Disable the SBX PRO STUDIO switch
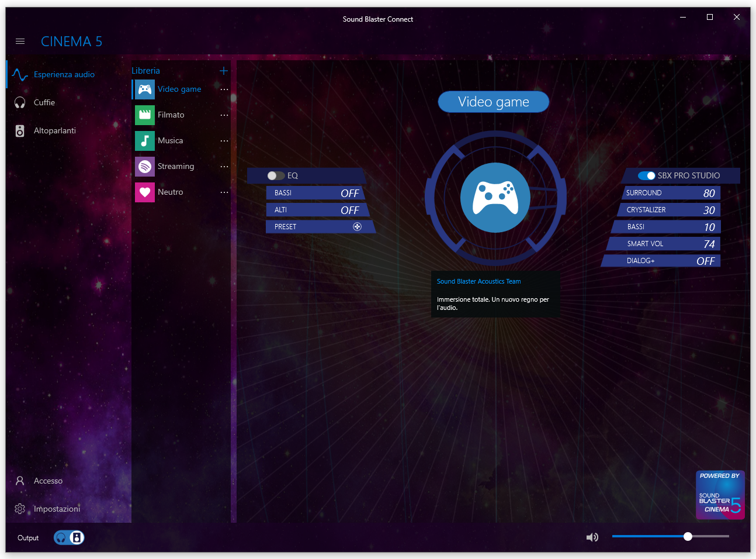 pos(646,175)
